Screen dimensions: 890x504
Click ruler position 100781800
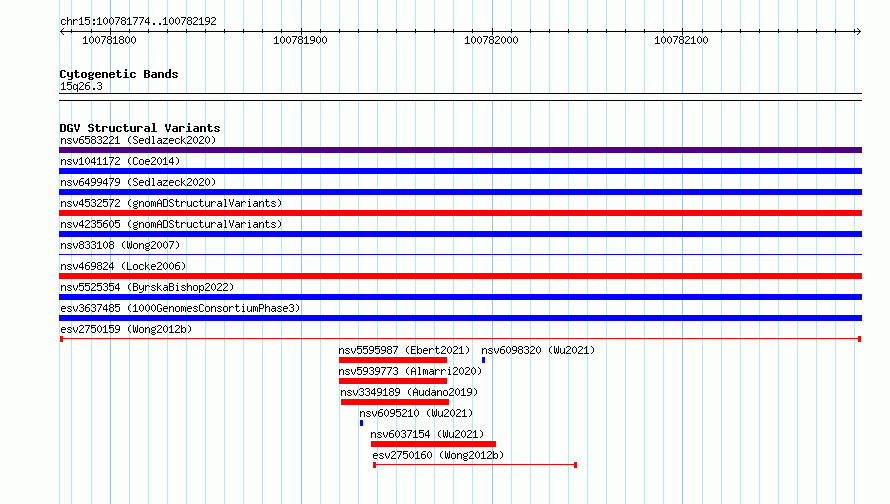pos(110,40)
